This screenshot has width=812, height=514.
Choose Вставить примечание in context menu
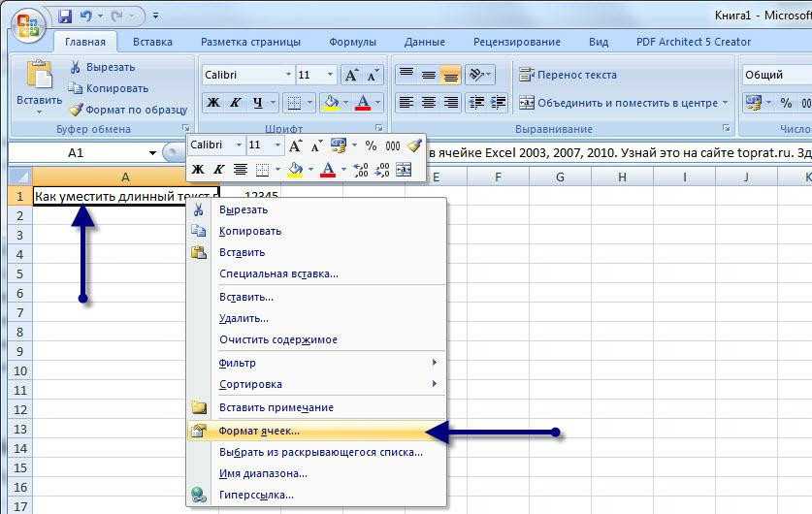pyautogui.click(x=316, y=407)
